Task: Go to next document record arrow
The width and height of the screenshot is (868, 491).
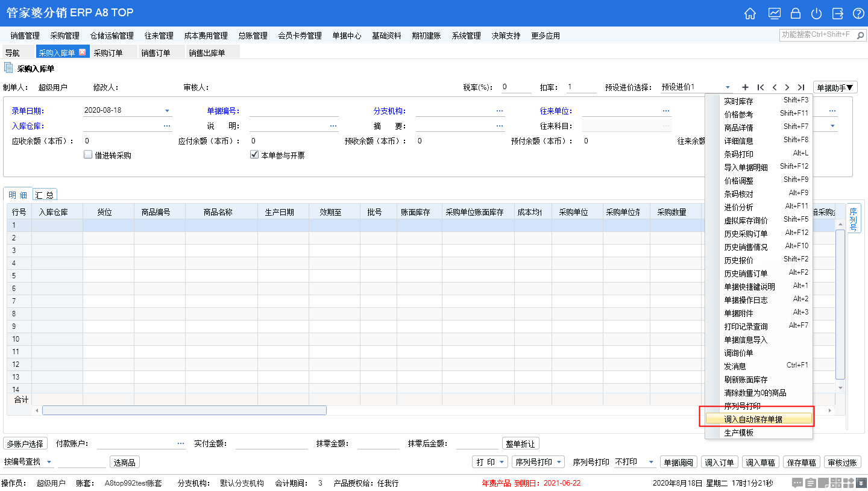Action: (787, 87)
